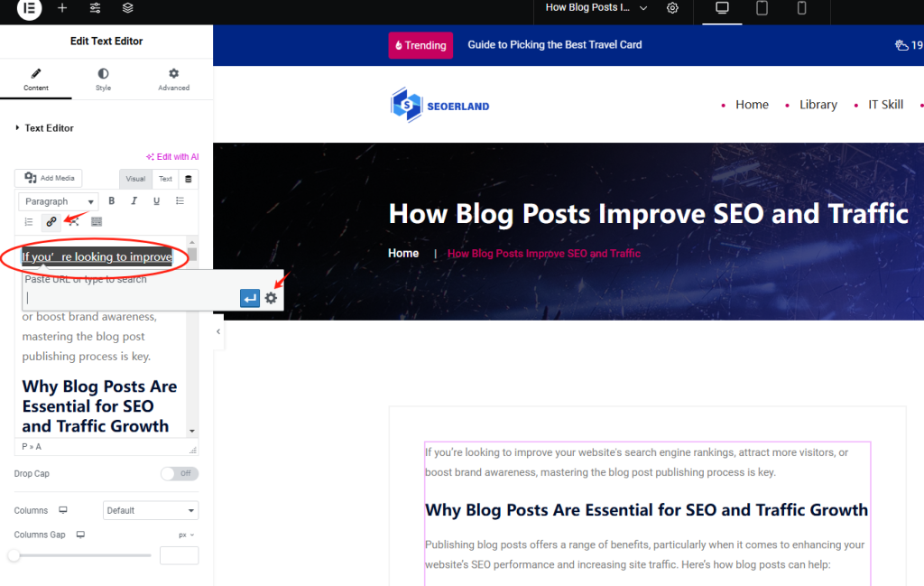
Task: Click the Edit with AI link
Action: point(171,155)
